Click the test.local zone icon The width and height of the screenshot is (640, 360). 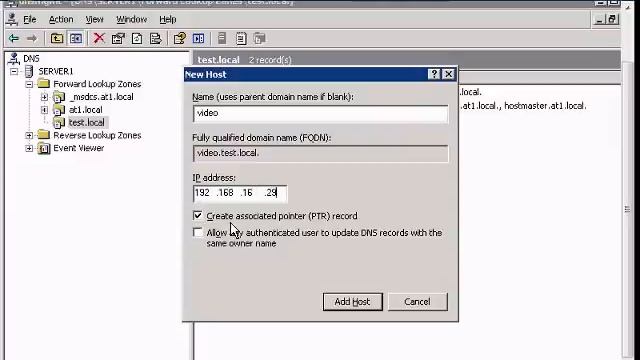[x=59, y=122]
